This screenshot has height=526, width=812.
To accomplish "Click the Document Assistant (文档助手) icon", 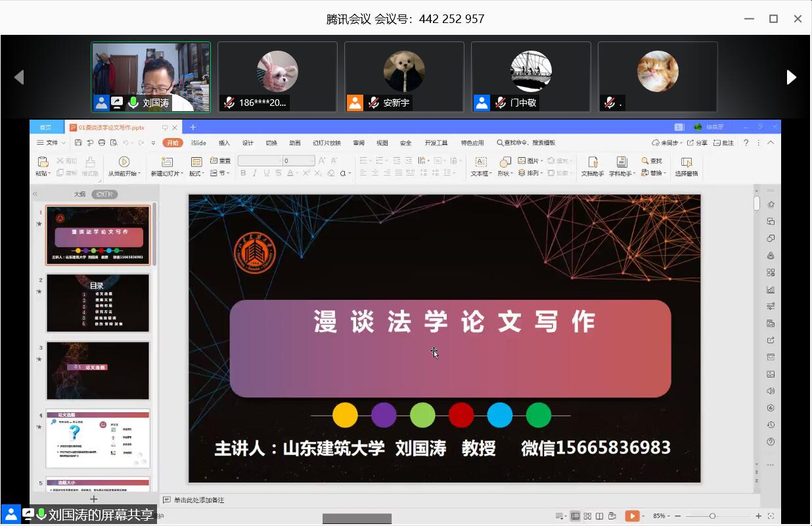I will point(593,162).
